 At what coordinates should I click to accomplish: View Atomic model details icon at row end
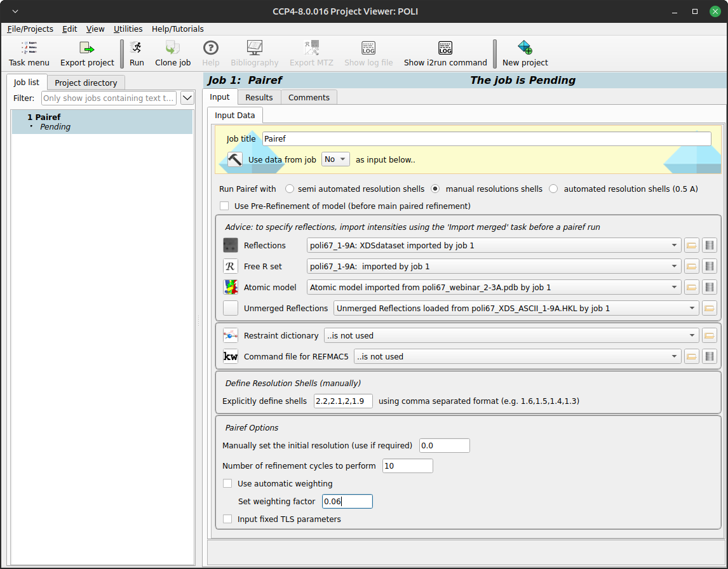tap(709, 287)
